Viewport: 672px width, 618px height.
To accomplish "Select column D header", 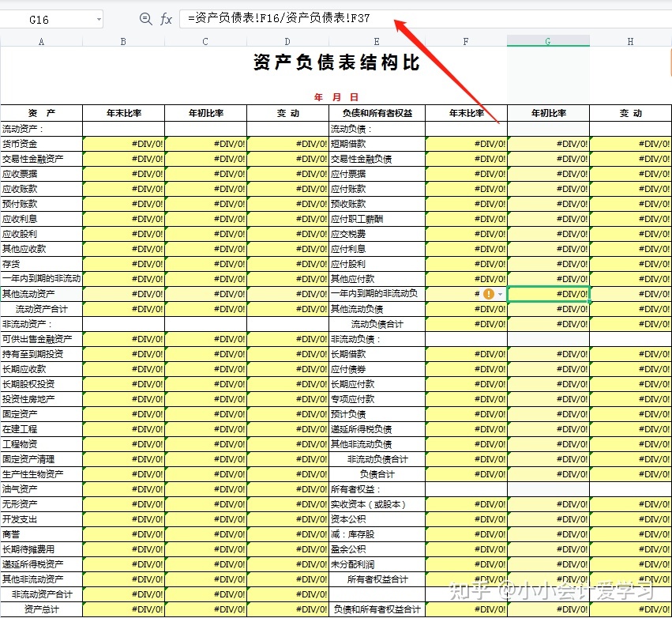I will coord(287,42).
